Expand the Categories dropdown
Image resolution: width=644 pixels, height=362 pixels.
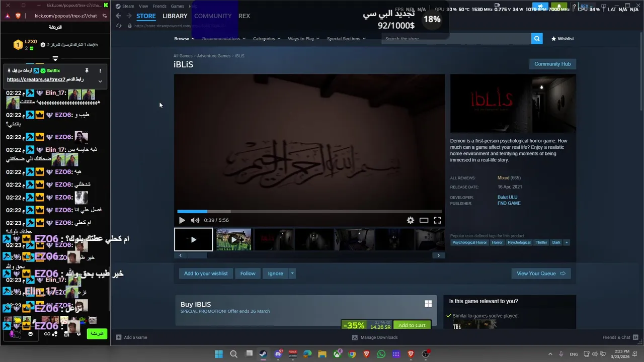pyautogui.click(x=267, y=39)
